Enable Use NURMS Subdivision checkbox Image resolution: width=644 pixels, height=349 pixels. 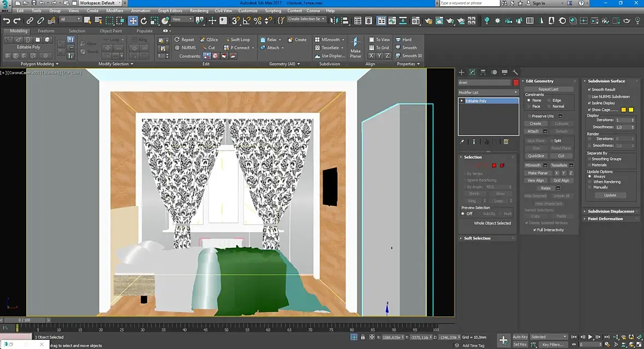coord(589,97)
